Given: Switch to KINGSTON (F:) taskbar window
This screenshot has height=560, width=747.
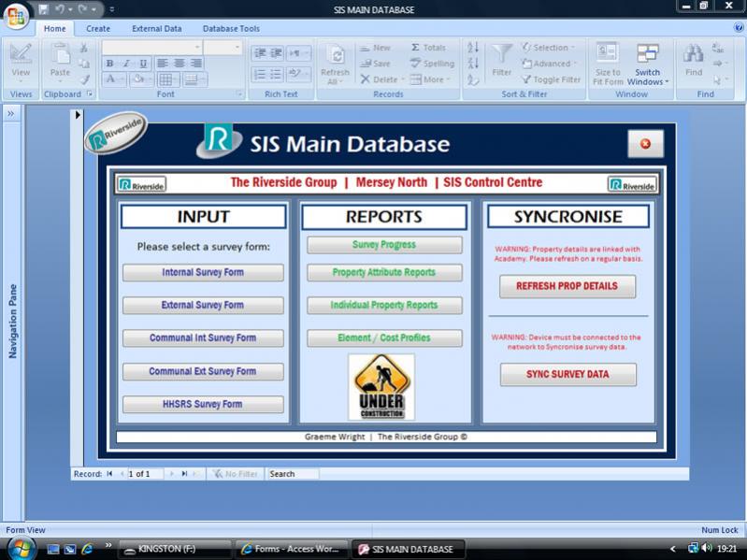Looking at the screenshot, I should pyautogui.click(x=175, y=549).
